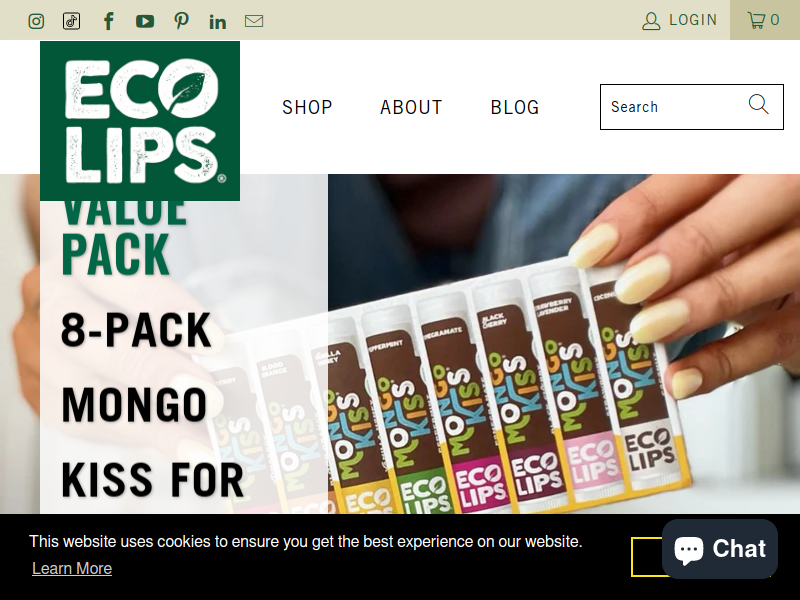The height and width of the screenshot is (600, 800).
Task: Open the Shopify Chat widget
Action: point(719,549)
